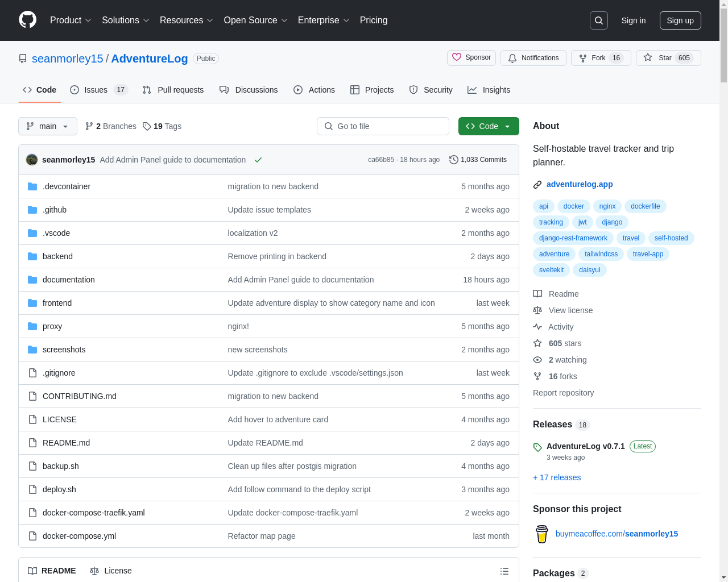
Task: Open the search magnifier icon
Action: 598,20
